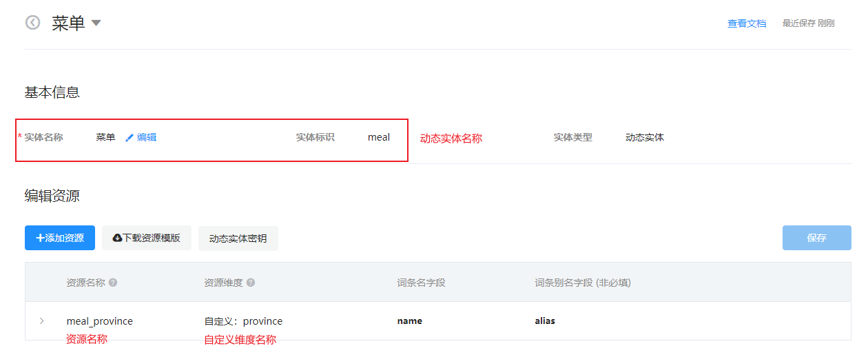
Task: Click the 添加资源 button
Action: pos(60,238)
